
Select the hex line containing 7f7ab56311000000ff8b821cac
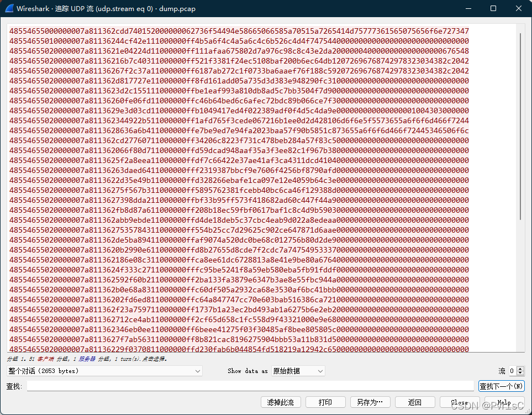[x=239, y=340]
